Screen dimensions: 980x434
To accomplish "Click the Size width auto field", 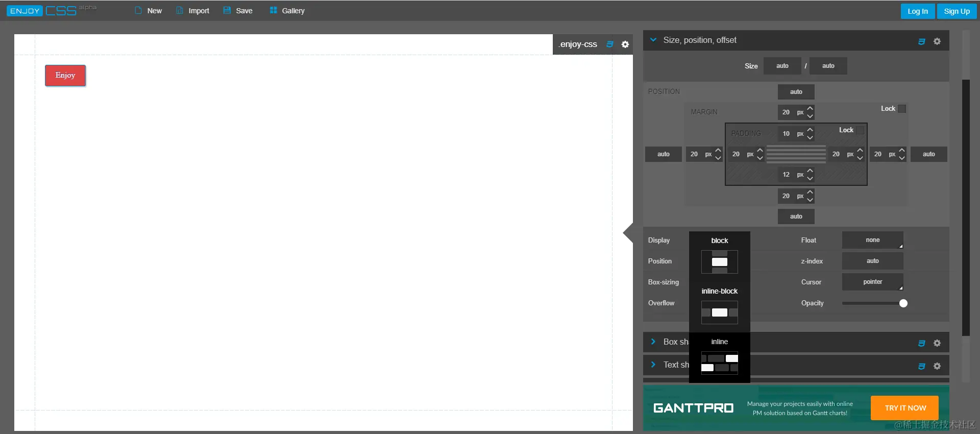I will (x=782, y=66).
